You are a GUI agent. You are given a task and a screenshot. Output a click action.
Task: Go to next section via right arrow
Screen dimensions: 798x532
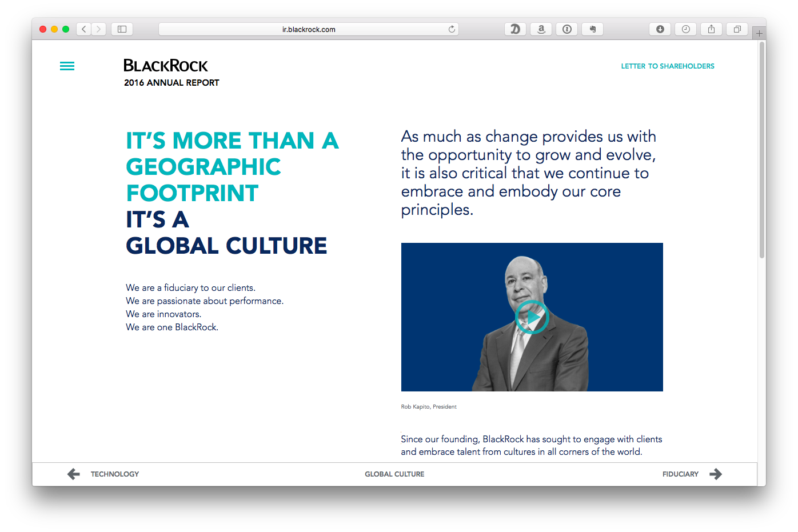click(x=716, y=474)
